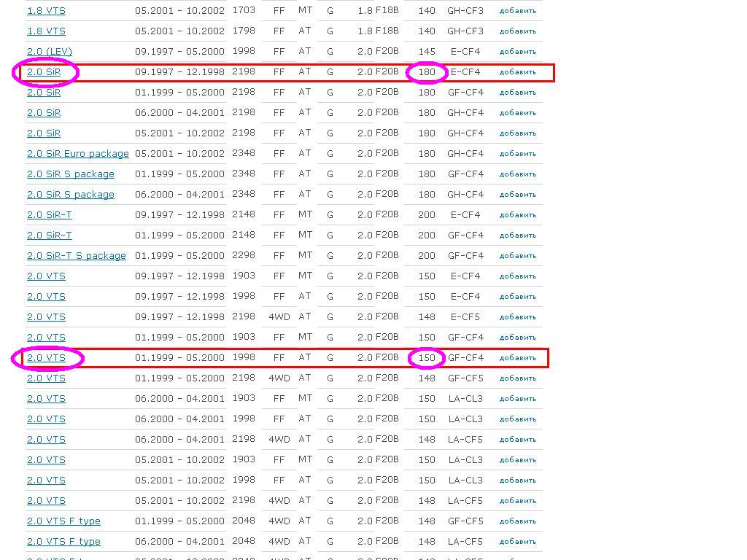Open 1.8 VTS link with 1798 AT
Image resolution: width=747 pixels, height=560 pixels.
coord(46,31)
